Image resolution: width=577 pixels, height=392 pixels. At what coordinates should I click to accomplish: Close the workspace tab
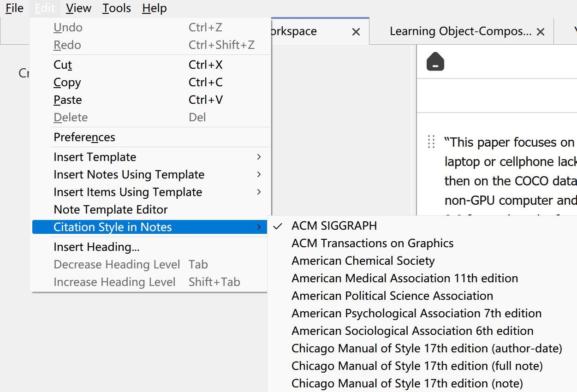point(356,32)
